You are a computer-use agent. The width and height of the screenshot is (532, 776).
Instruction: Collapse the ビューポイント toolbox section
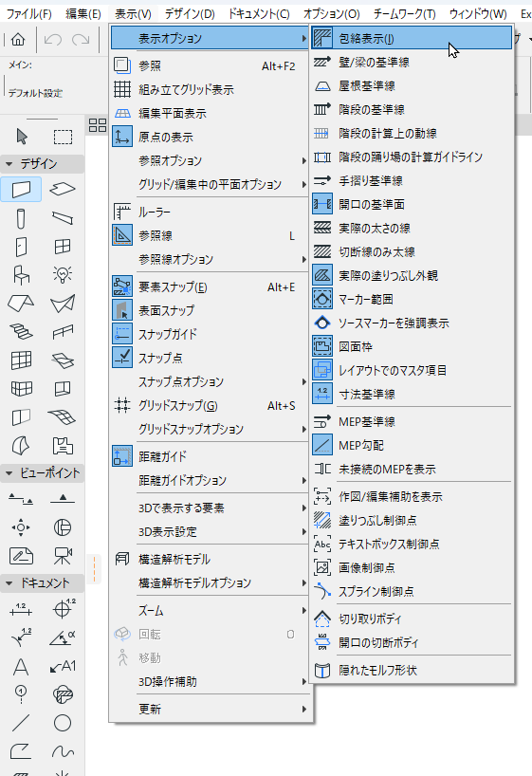[x=9, y=473]
